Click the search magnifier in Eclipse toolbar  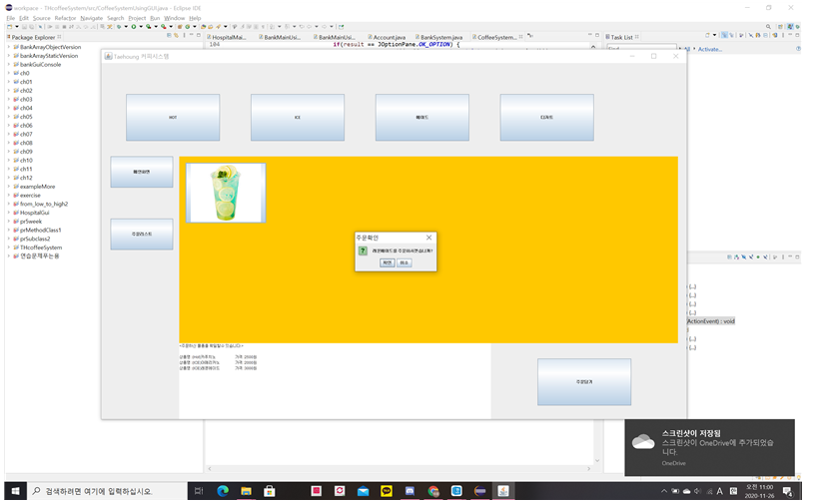pyautogui.click(x=768, y=27)
